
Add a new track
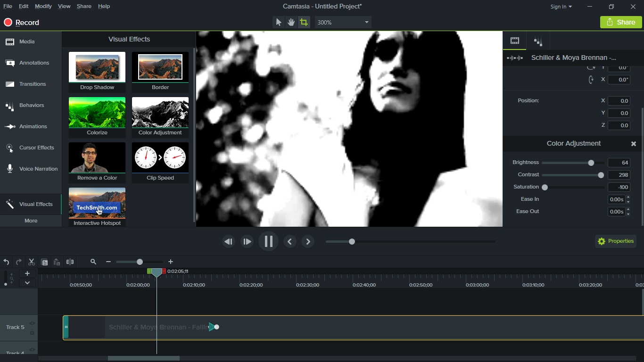(27, 273)
